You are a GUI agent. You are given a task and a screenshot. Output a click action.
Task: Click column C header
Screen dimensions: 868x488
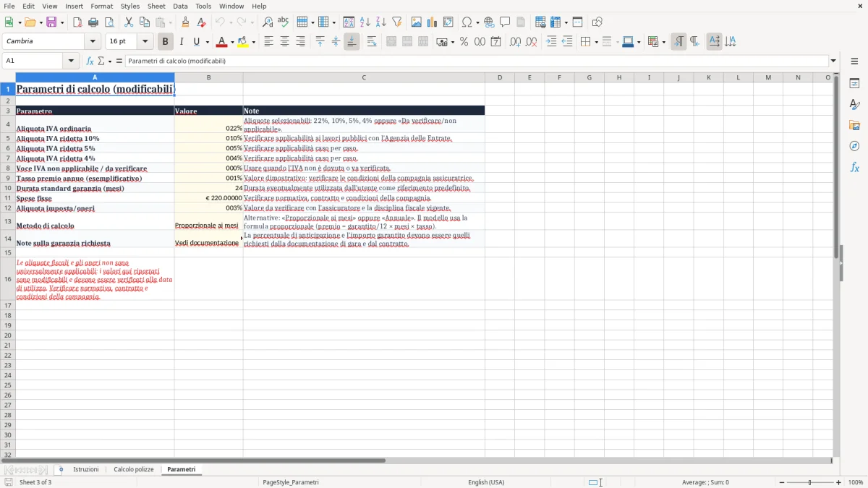[x=364, y=77]
